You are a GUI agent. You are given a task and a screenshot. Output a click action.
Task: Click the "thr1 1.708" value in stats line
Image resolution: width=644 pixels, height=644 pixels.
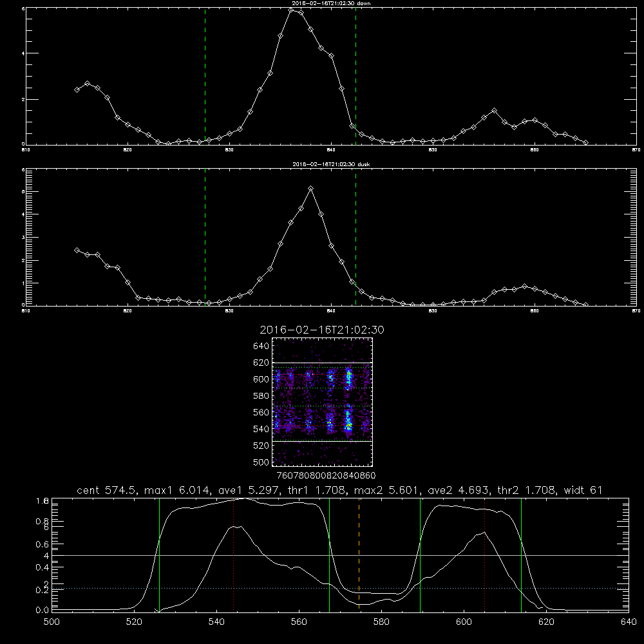(x=316, y=490)
